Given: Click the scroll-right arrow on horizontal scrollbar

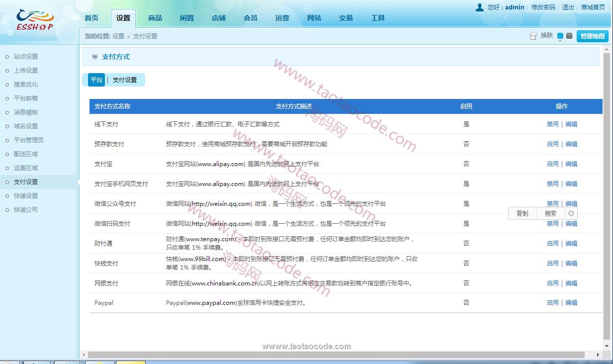Looking at the screenshot, I should pyautogui.click(x=598, y=355).
